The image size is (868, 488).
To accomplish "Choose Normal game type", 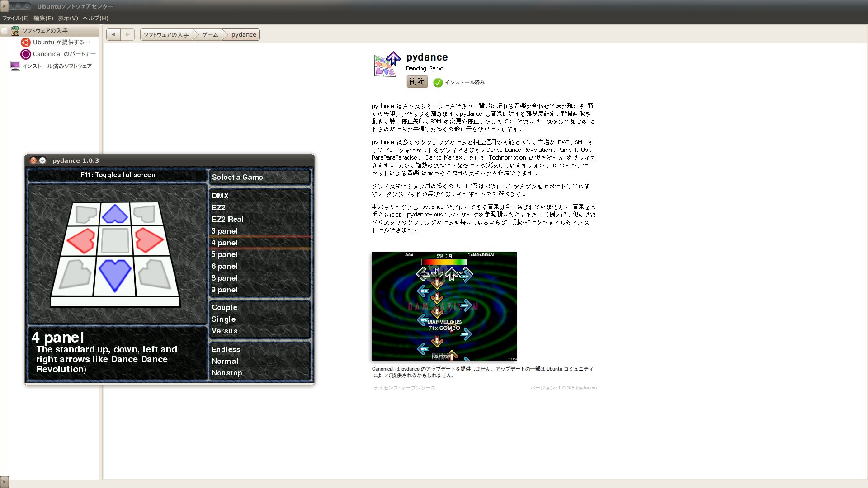I will coord(225,361).
